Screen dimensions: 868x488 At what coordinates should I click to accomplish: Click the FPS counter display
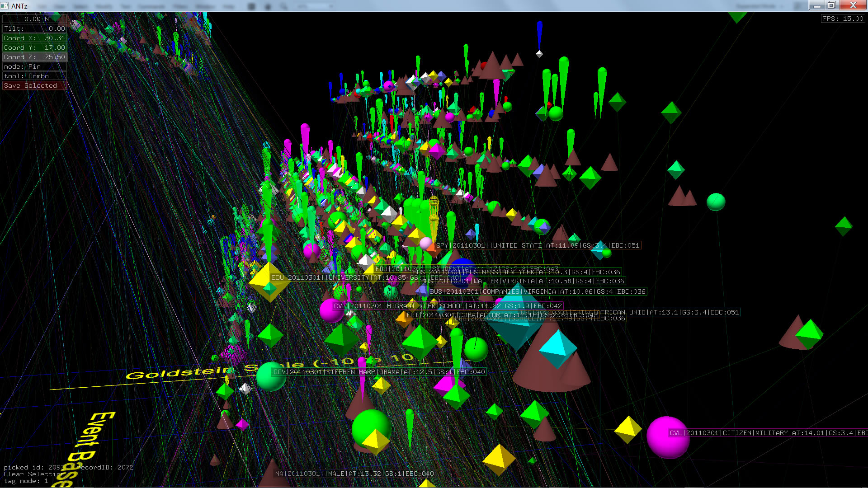843,19
